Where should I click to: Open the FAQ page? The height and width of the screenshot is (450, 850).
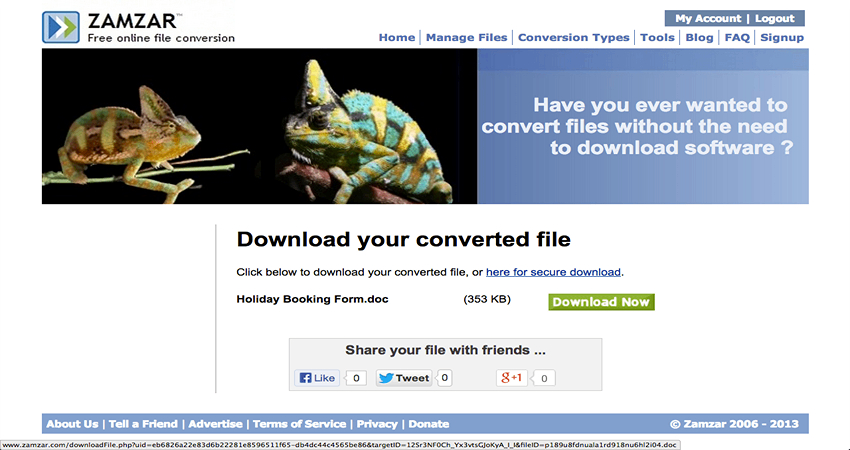pos(737,37)
